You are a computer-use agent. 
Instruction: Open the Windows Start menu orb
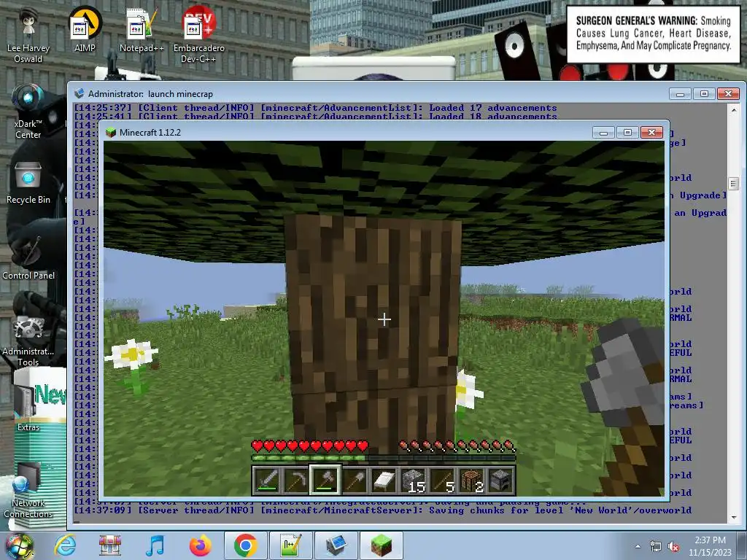(20, 545)
